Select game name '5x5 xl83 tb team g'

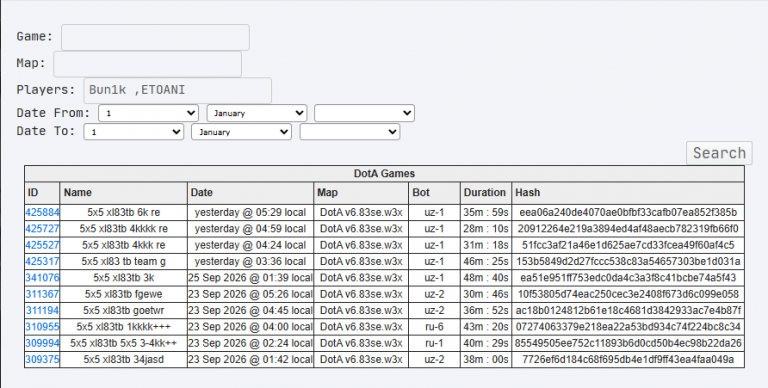tap(123, 262)
